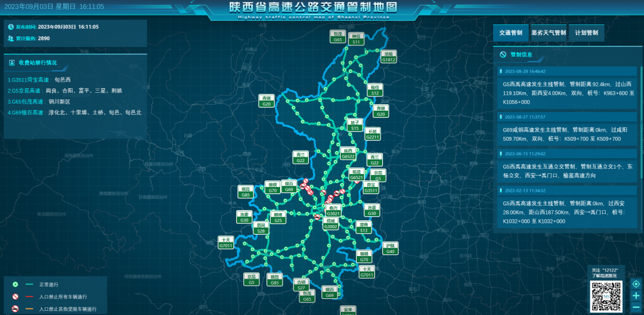Select the G3021 临兴 highway badge
644x315 pixels.
(x=333, y=211)
